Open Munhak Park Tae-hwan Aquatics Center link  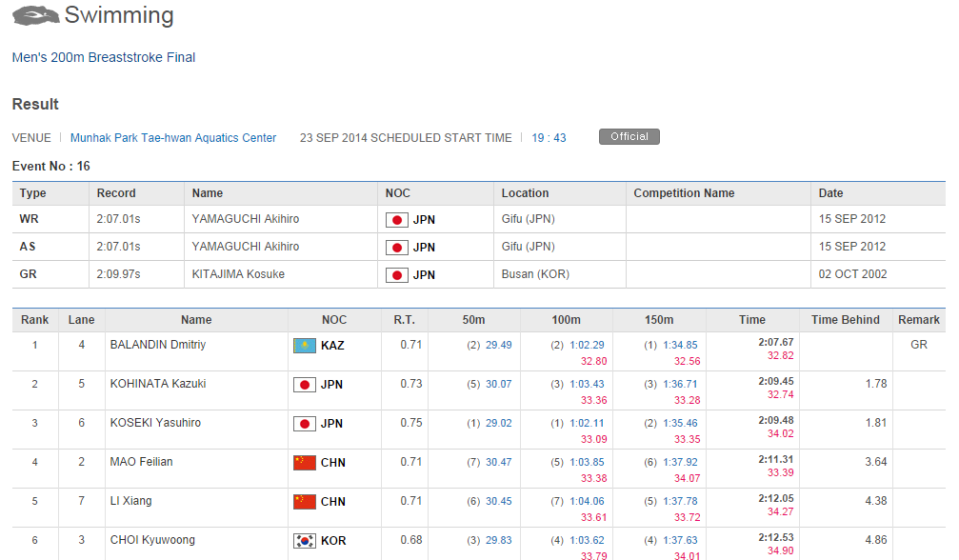click(x=173, y=138)
